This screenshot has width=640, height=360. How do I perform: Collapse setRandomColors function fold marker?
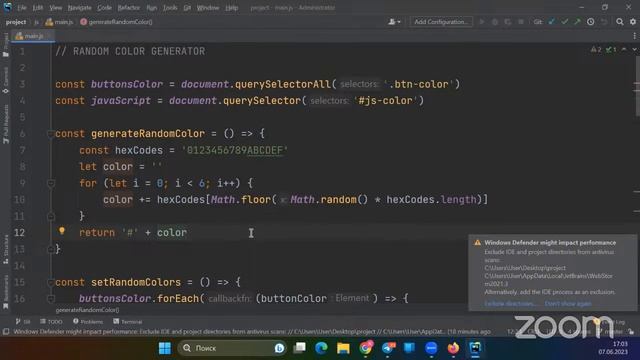(x=51, y=282)
